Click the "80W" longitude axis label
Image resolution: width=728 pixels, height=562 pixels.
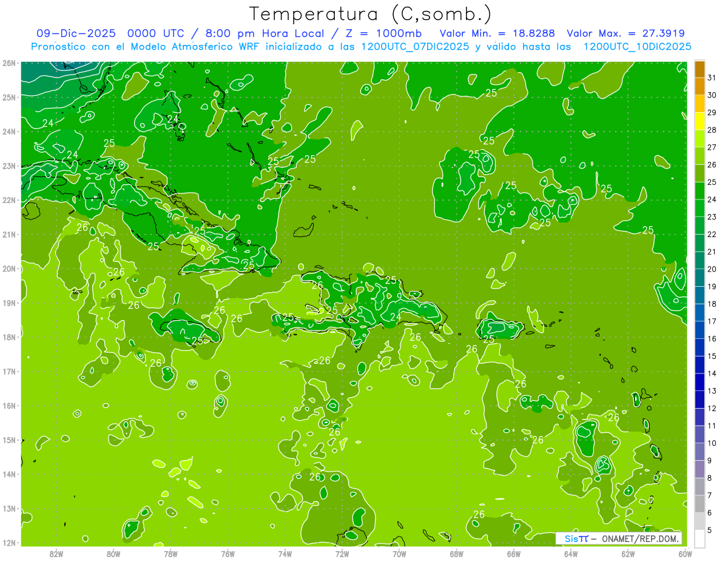click(113, 554)
